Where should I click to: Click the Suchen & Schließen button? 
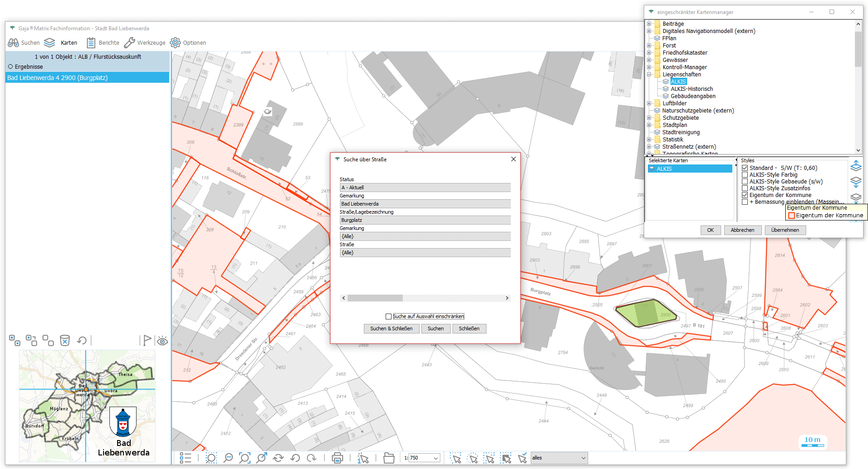[391, 328]
